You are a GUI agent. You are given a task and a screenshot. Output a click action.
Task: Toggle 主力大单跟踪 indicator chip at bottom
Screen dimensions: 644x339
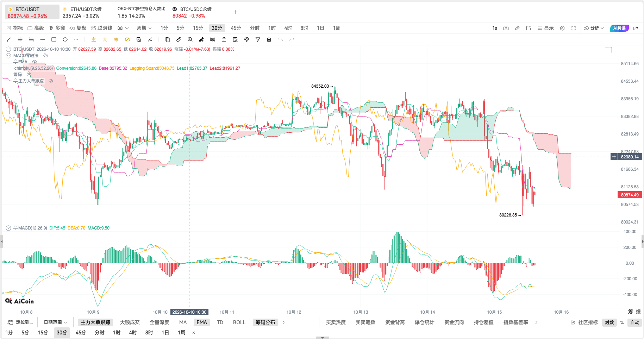(x=95, y=322)
